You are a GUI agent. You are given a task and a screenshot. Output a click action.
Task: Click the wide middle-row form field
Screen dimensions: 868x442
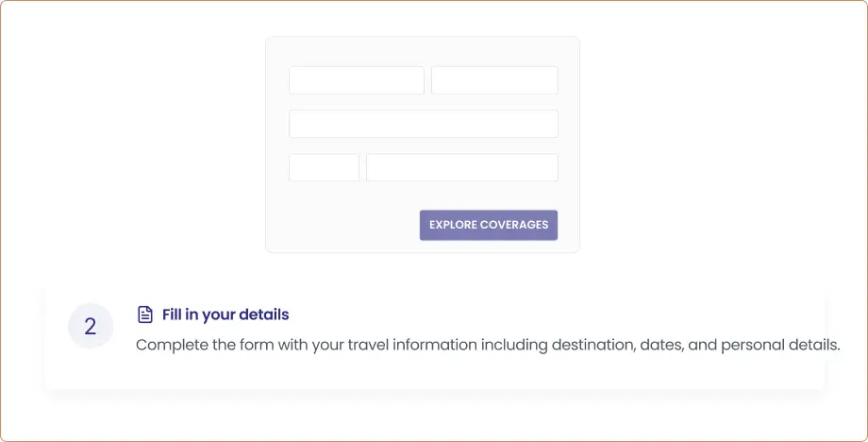pyautogui.click(x=423, y=124)
